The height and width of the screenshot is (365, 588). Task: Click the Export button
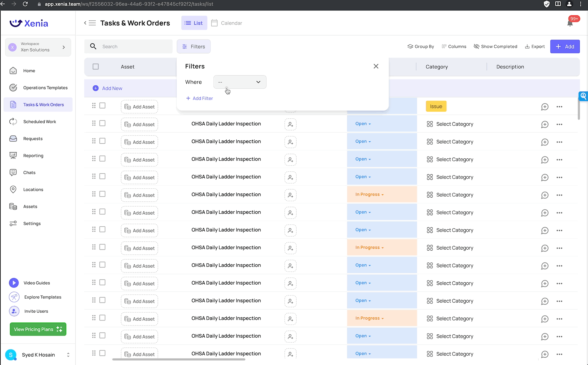[x=535, y=47]
